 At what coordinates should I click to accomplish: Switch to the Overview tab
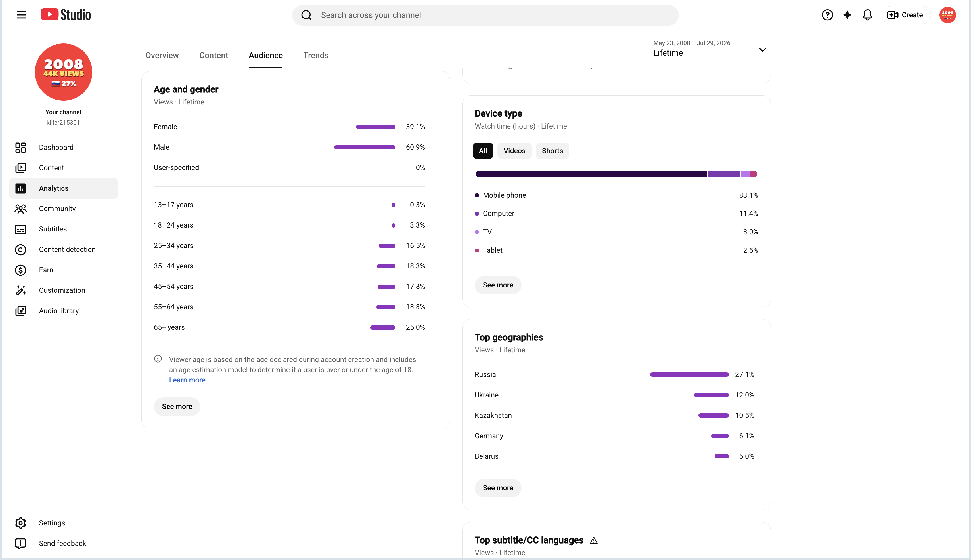[x=162, y=55]
